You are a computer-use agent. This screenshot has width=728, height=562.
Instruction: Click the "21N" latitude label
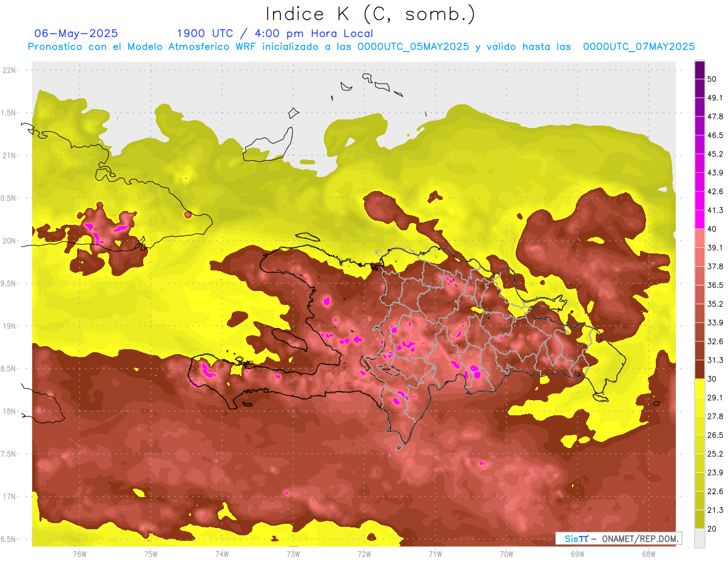(x=9, y=156)
